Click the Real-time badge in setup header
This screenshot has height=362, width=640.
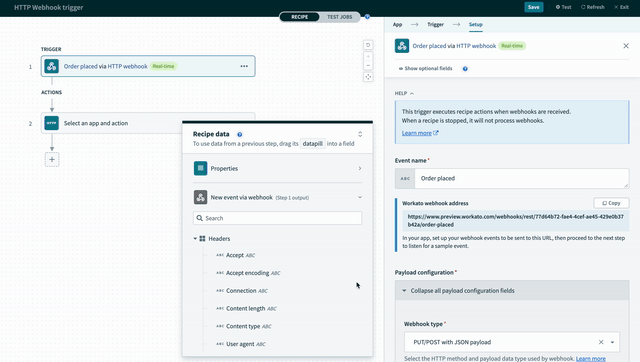click(512, 46)
